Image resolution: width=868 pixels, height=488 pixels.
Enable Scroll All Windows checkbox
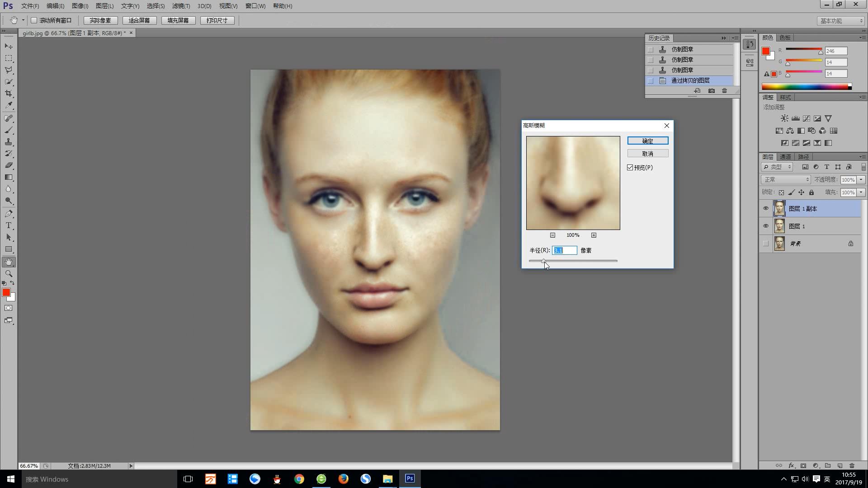pyautogui.click(x=34, y=20)
